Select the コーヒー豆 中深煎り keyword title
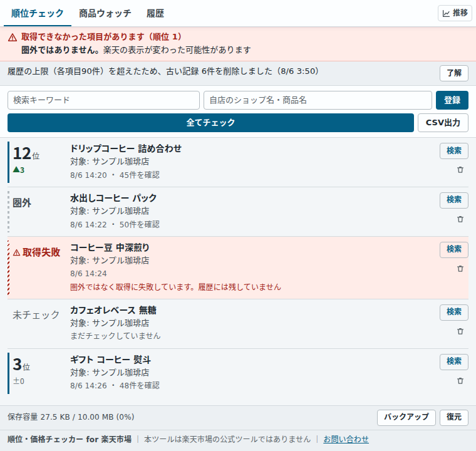The image size is (476, 451). (110, 247)
